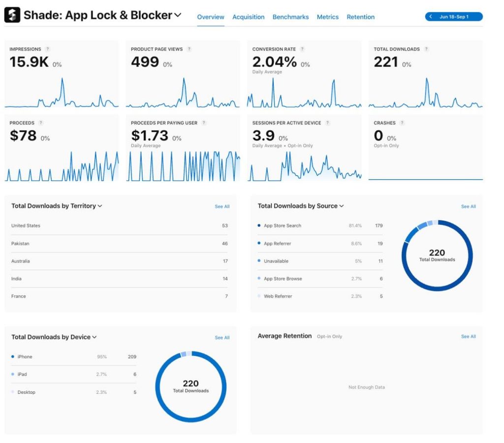Open help icon next to Product Page Views

pos(189,49)
